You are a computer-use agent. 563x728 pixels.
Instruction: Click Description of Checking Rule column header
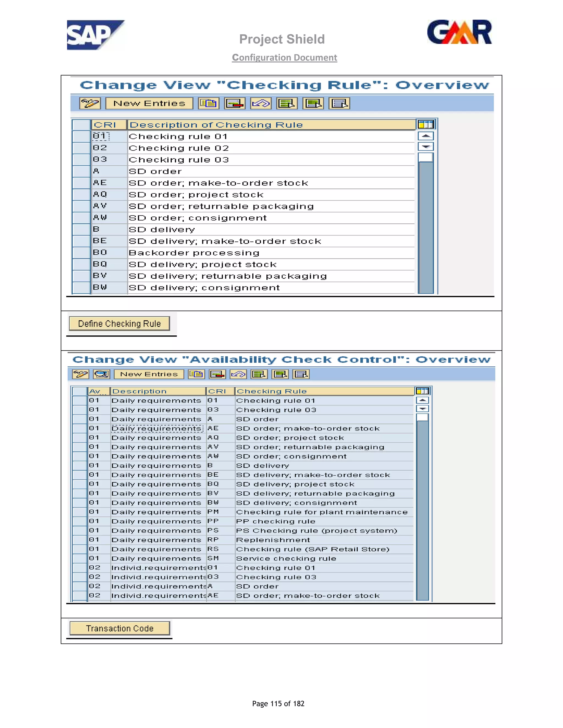coord(272,125)
